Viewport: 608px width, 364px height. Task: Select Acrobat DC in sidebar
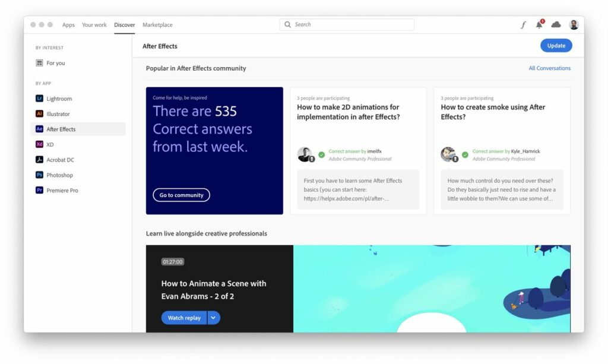point(78,159)
